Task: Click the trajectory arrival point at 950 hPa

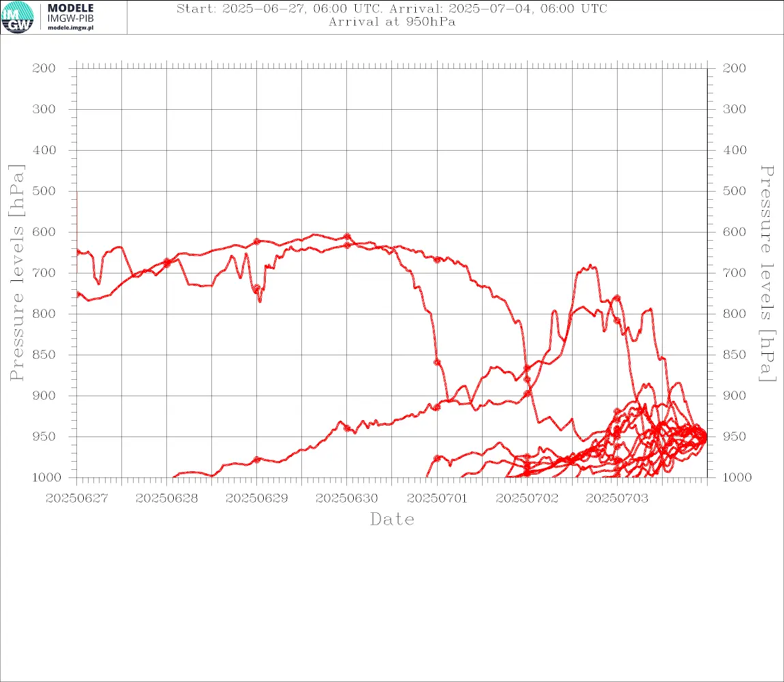Action: pyautogui.click(x=706, y=436)
